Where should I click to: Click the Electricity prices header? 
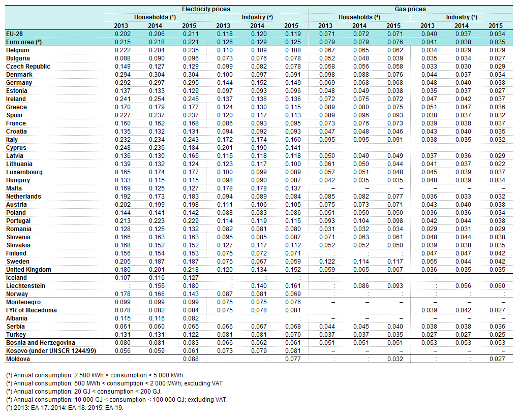(x=206, y=9)
